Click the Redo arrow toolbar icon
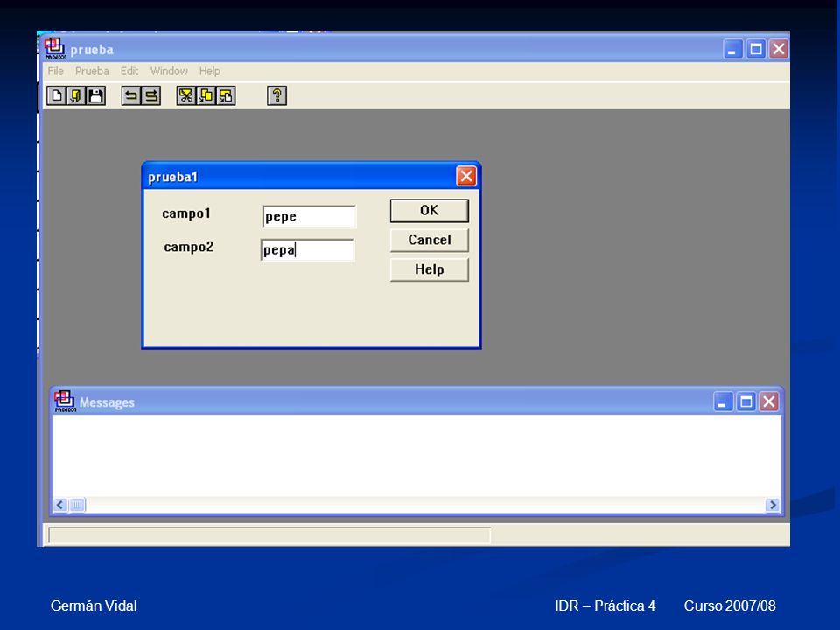This screenshot has height=630, width=840. pyautogui.click(x=151, y=96)
